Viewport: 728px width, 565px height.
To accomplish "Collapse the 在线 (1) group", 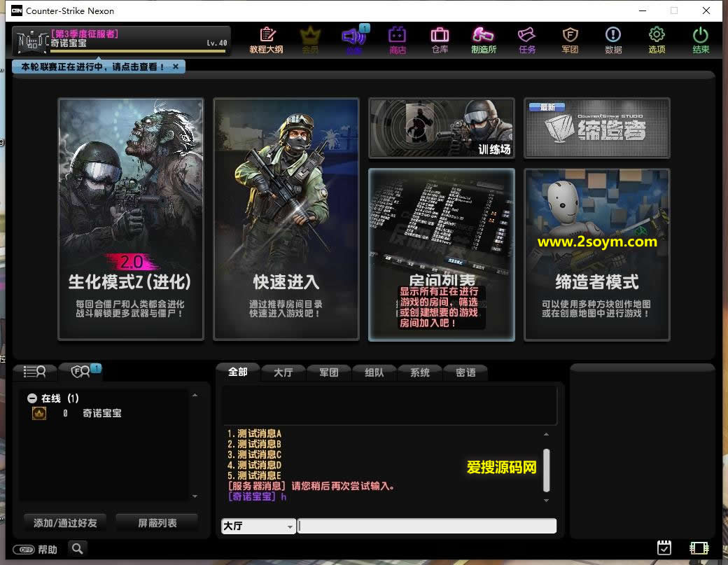I will pyautogui.click(x=32, y=398).
